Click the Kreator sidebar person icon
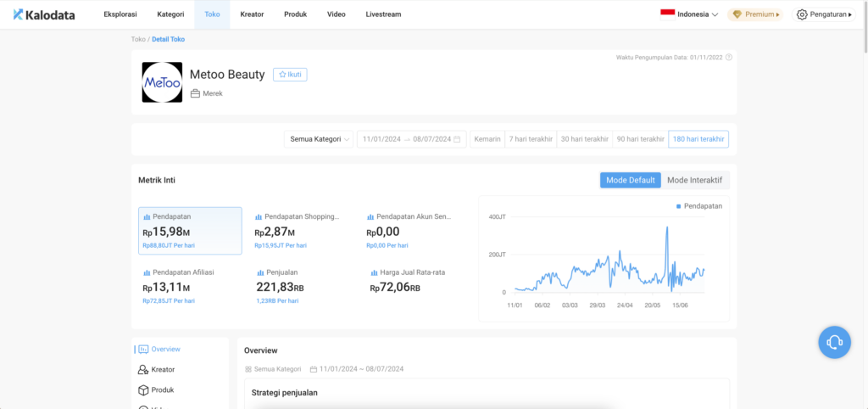868x409 pixels. click(x=142, y=370)
